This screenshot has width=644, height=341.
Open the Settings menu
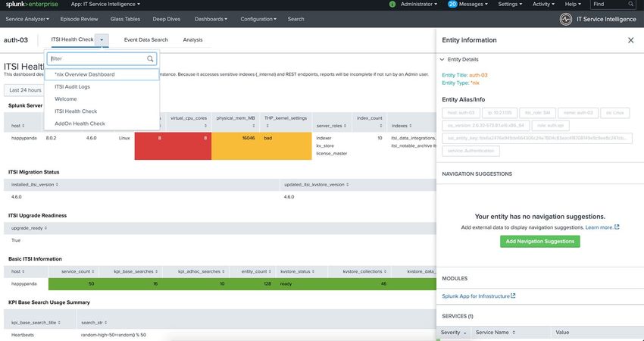(510, 4)
